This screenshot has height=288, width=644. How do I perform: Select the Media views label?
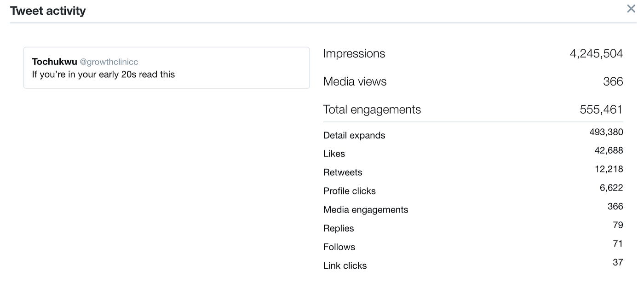pyautogui.click(x=355, y=82)
